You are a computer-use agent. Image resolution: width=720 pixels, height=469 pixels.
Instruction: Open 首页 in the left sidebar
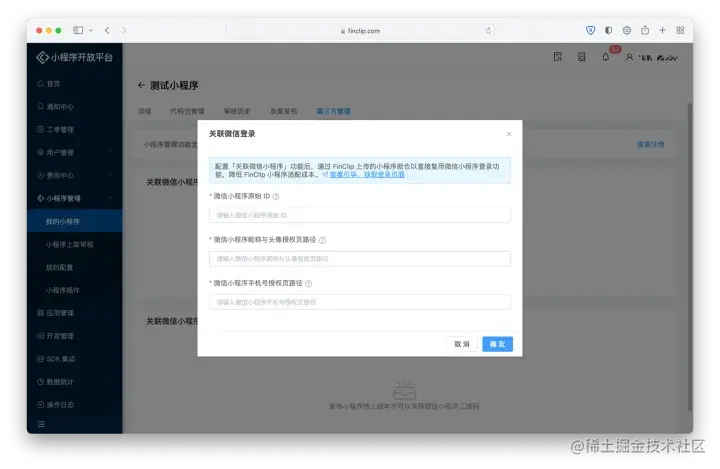(49, 84)
